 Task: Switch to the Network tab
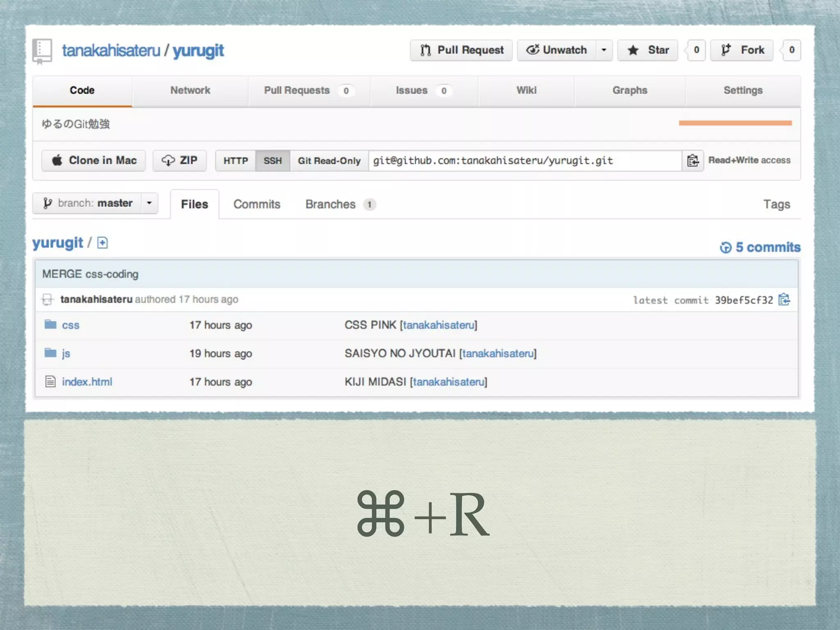(x=190, y=90)
